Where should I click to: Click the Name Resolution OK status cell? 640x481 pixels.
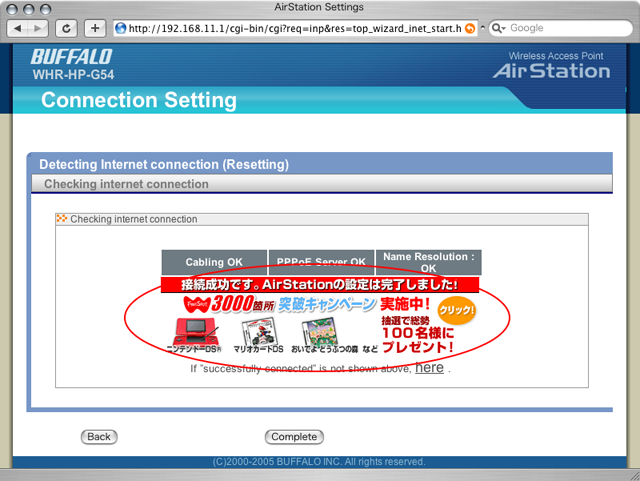pos(429,262)
